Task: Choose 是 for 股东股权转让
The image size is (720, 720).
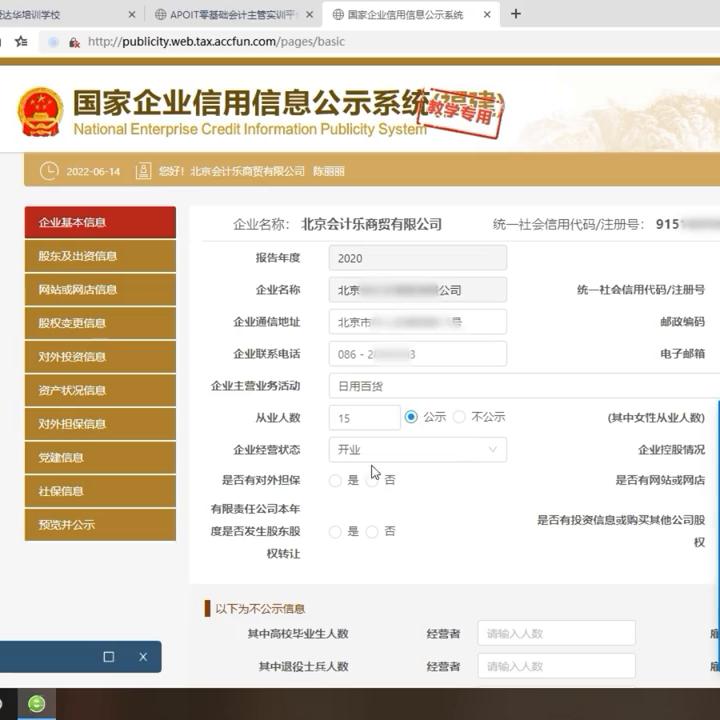Action: click(x=335, y=532)
